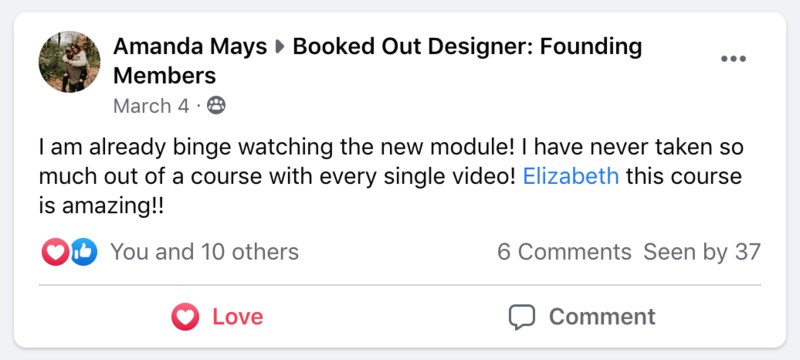
Task: Click the triangle arrow after Amanda Mays
Action: click(x=280, y=47)
